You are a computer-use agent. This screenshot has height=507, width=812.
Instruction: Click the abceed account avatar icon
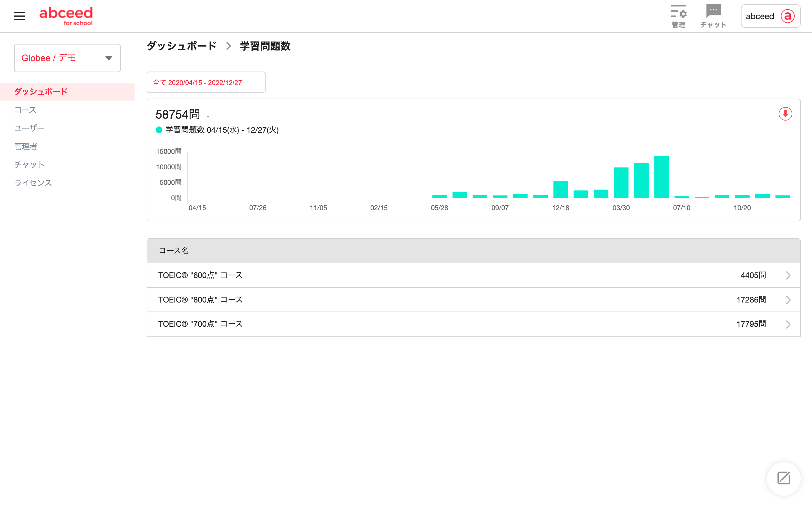point(787,16)
